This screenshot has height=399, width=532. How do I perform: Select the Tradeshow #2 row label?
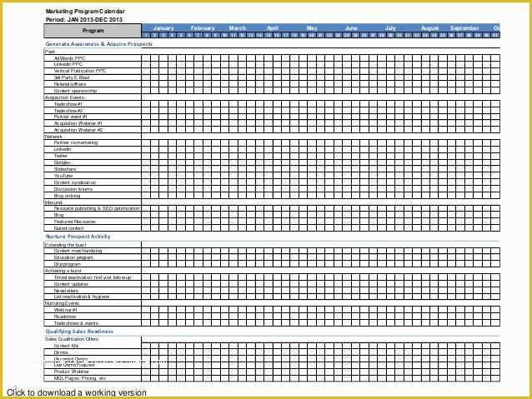(x=68, y=111)
